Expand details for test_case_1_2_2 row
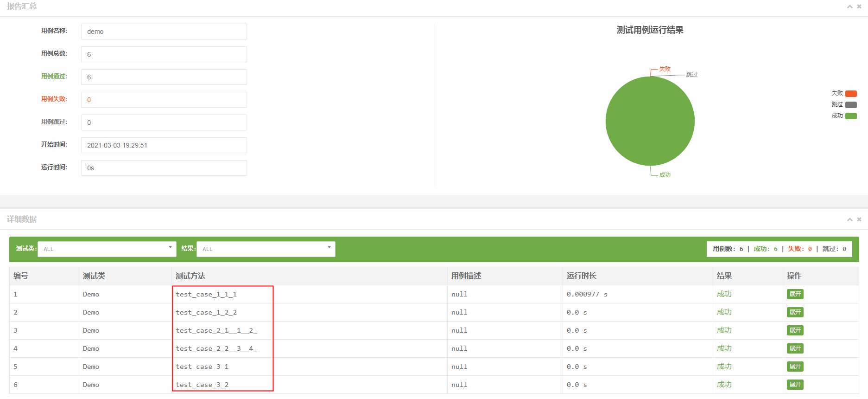868x399 pixels. 795,312
